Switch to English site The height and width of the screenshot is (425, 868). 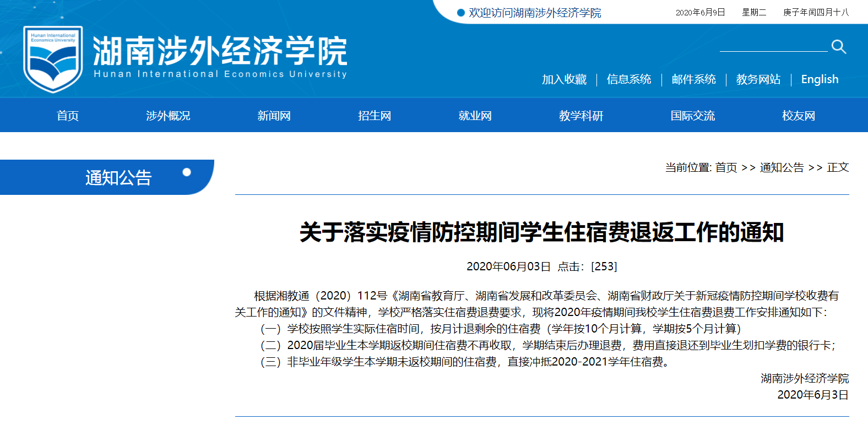pos(820,79)
